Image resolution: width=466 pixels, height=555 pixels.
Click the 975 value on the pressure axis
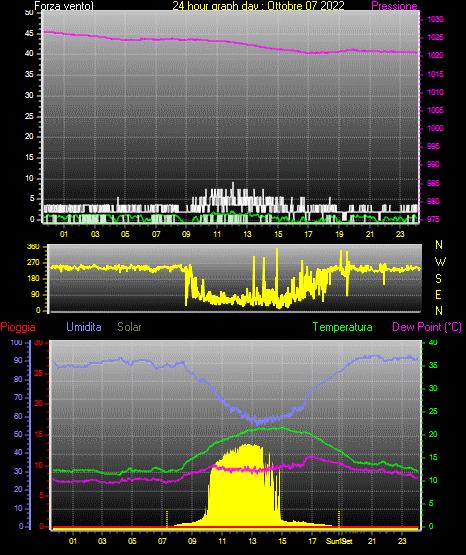coord(433,219)
